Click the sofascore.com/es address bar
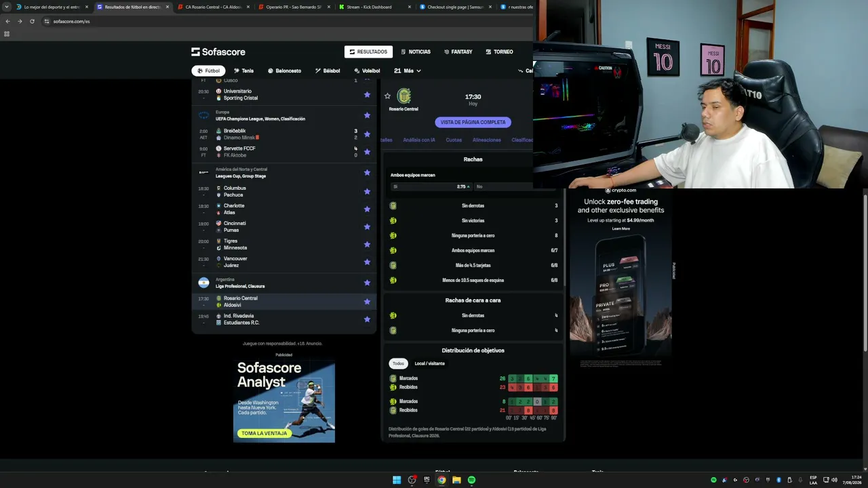The width and height of the screenshot is (868, 488). coord(285,21)
